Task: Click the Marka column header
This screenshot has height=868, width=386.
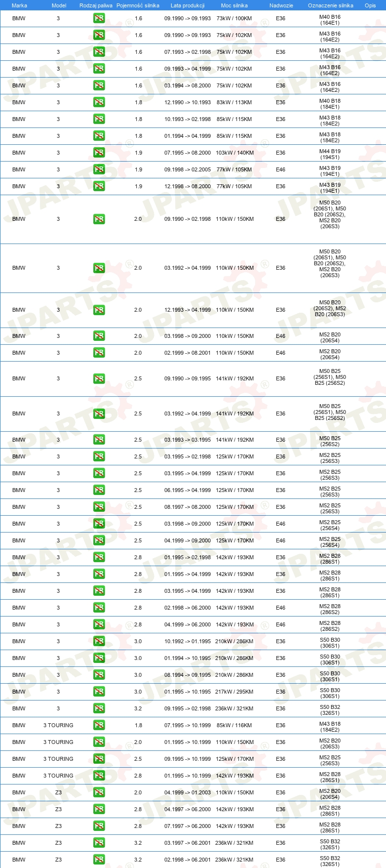Action: click(19, 5)
